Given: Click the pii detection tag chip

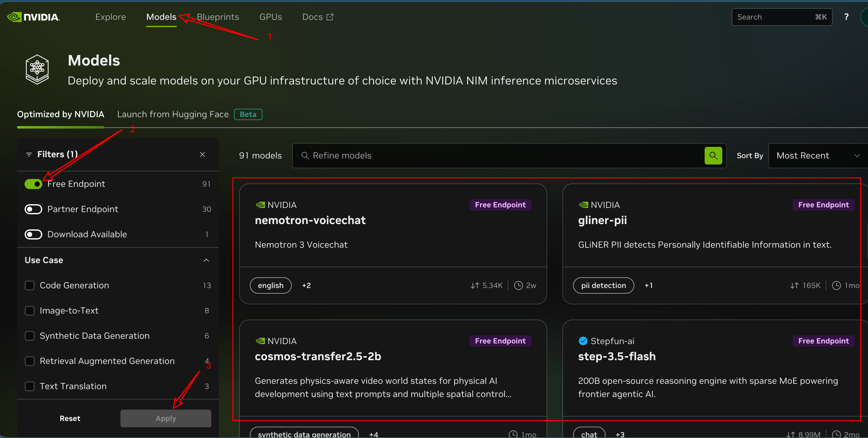Looking at the screenshot, I should (x=603, y=285).
